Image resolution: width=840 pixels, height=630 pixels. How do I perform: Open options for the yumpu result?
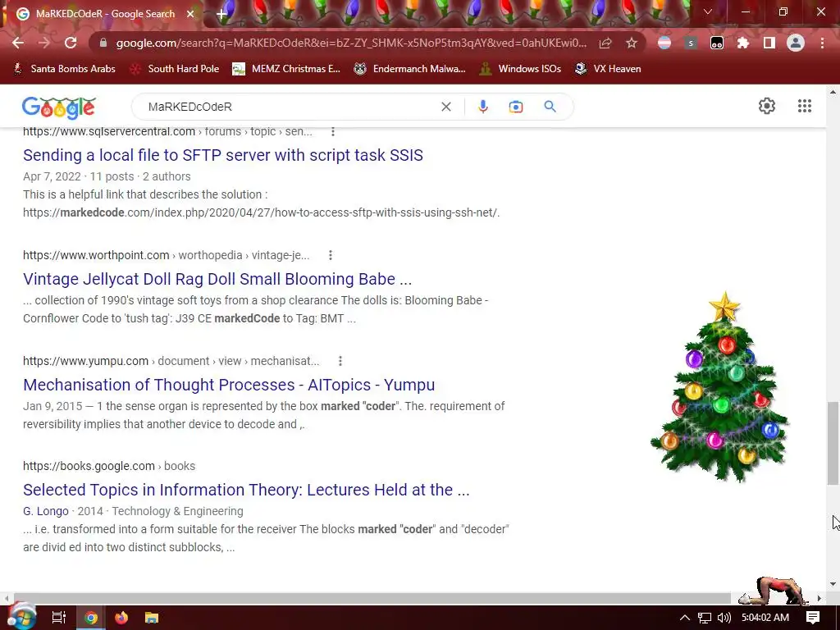[340, 361]
